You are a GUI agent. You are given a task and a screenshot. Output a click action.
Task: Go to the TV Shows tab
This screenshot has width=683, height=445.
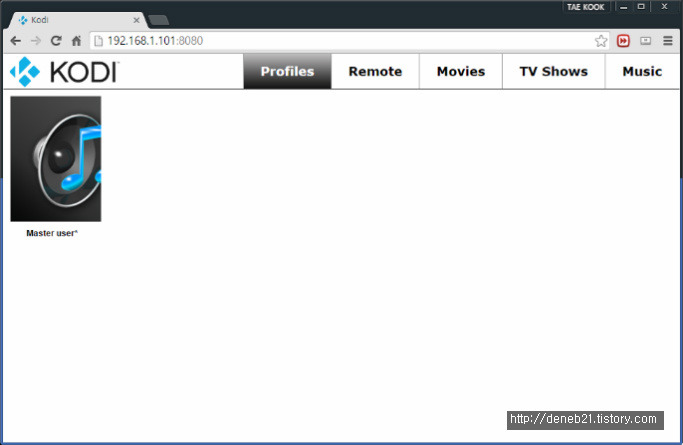pos(554,71)
